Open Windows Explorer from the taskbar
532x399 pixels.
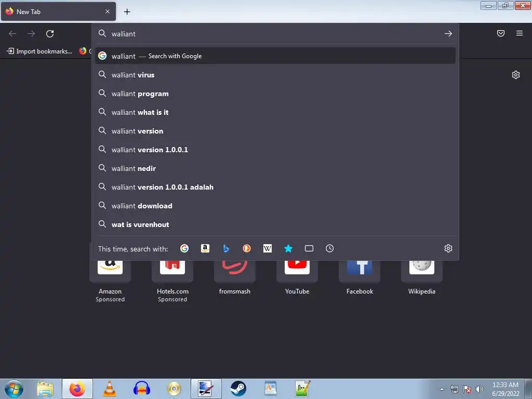pos(45,389)
